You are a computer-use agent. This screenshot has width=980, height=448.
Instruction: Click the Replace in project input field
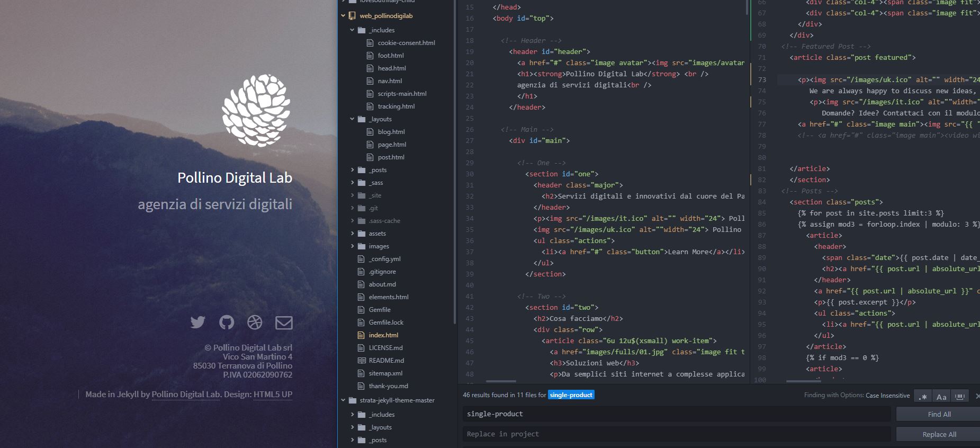676,434
